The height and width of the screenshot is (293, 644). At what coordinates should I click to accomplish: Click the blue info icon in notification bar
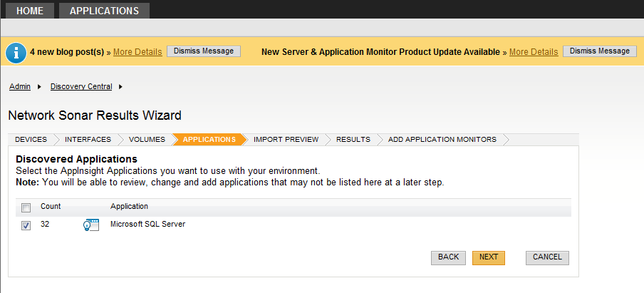(x=16, y=53)
